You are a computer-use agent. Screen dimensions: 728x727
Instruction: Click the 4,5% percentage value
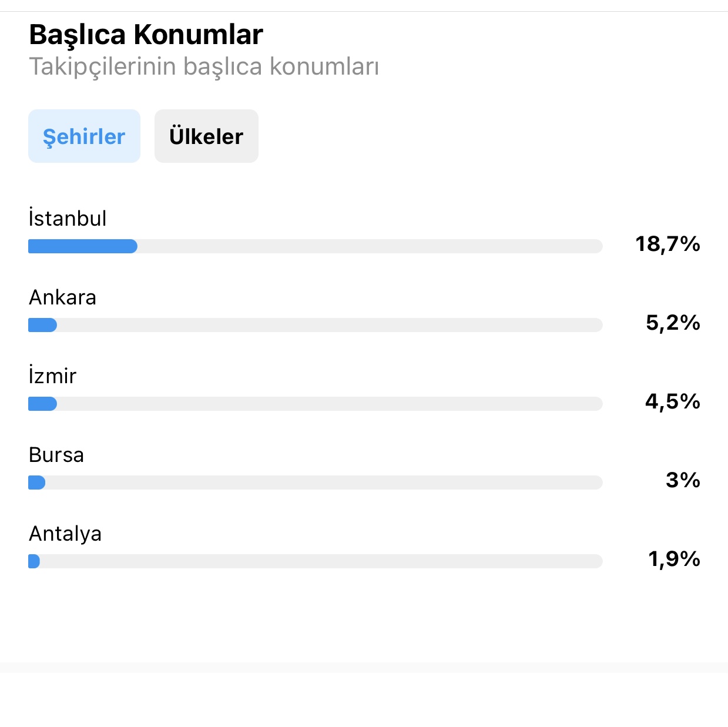[673, 401]
